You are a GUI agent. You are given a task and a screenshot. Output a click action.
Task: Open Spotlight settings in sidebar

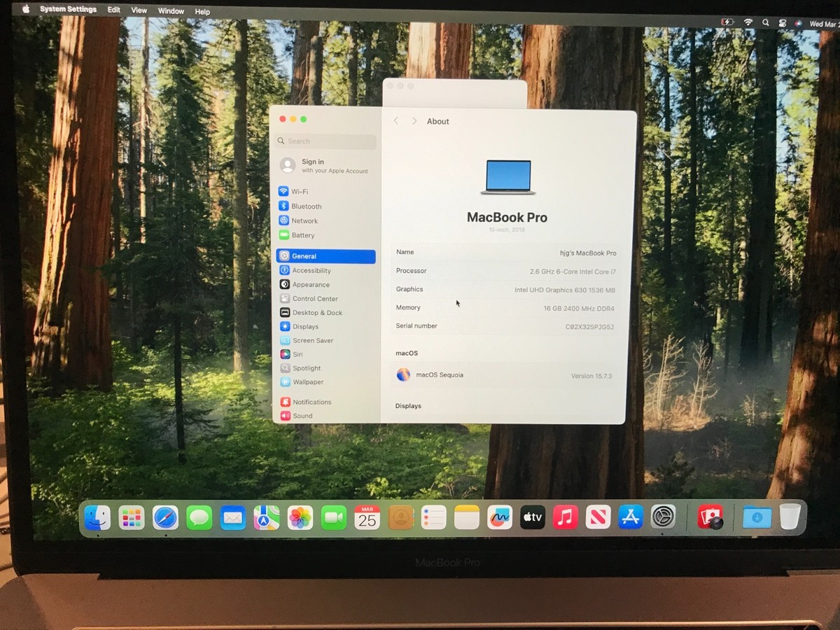(x=300, y=368)
